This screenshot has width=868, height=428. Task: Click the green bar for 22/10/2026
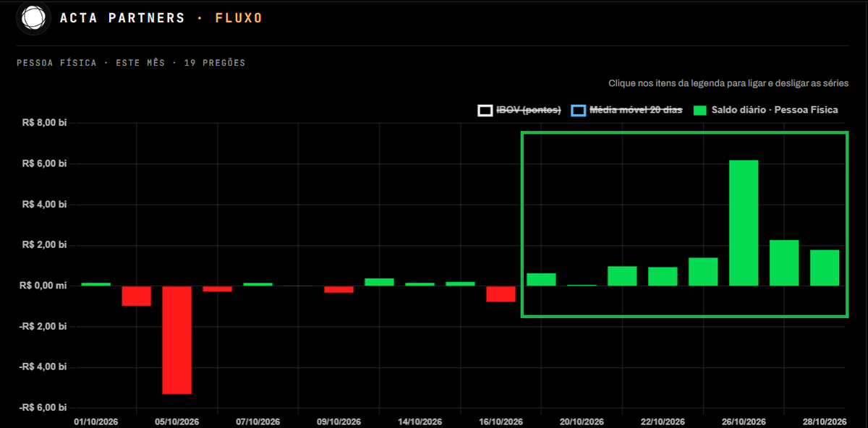point(663,277)
